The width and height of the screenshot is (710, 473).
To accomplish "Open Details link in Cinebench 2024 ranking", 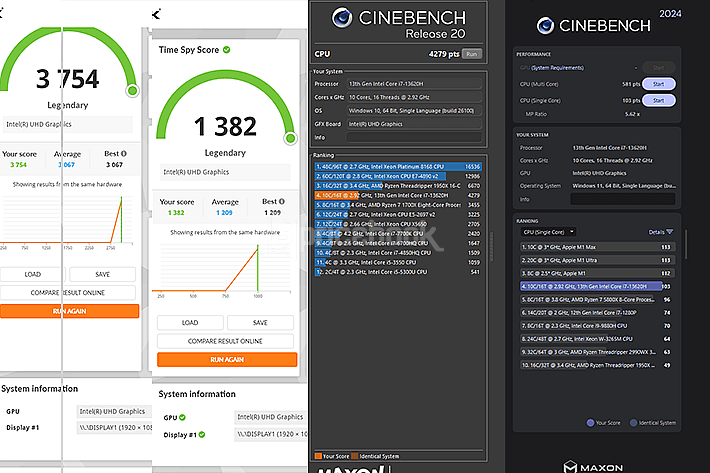I will point(656,232).
